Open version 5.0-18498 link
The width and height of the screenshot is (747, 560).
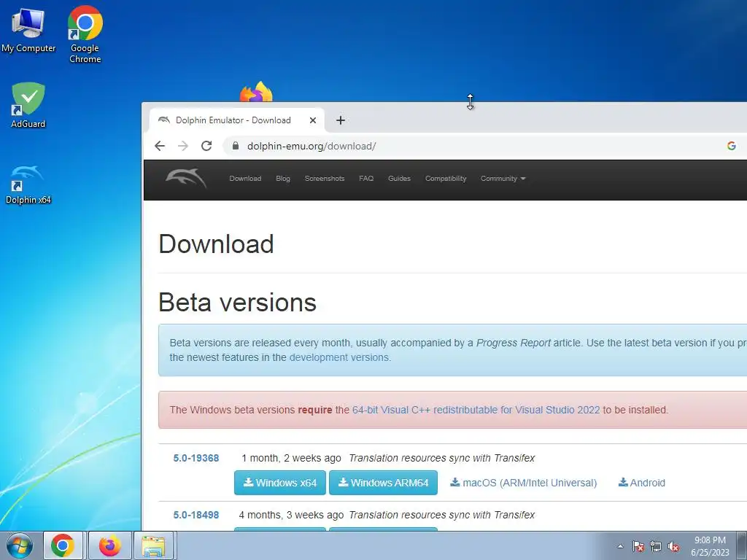196,516
